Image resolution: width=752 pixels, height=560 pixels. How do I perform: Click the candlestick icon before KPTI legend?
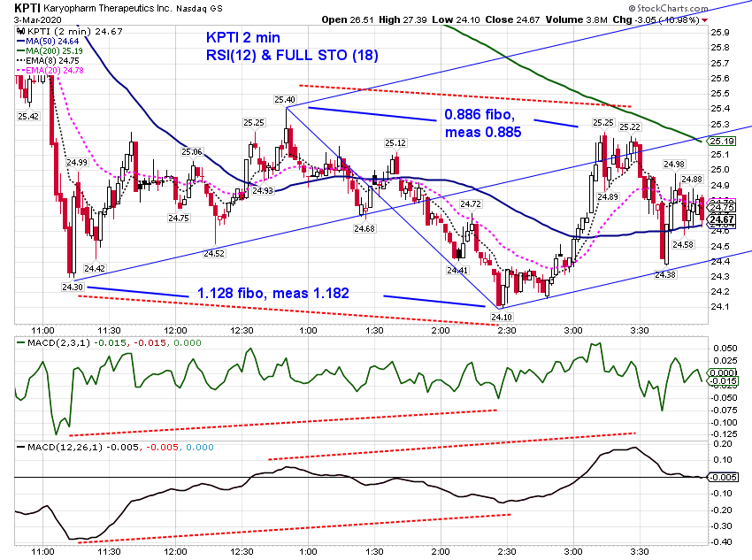coord(20,32)
